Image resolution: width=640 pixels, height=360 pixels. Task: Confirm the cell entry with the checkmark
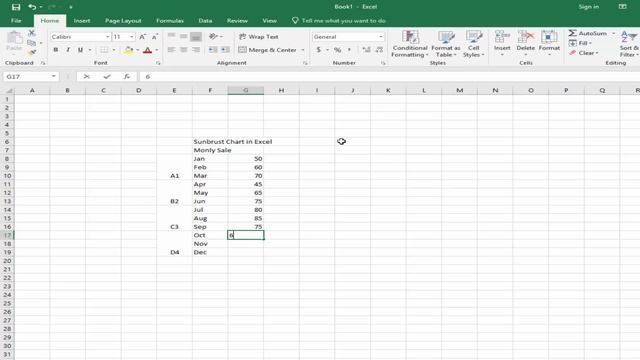107,77
